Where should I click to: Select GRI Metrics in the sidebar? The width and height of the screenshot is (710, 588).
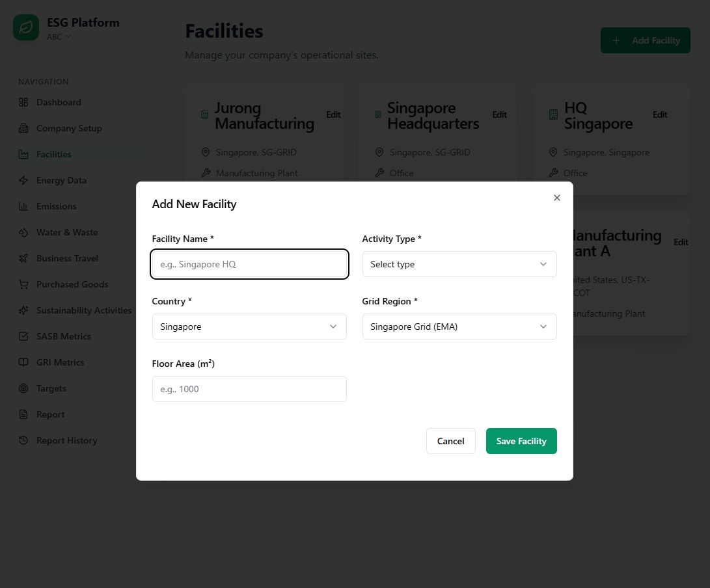[60, 362]
